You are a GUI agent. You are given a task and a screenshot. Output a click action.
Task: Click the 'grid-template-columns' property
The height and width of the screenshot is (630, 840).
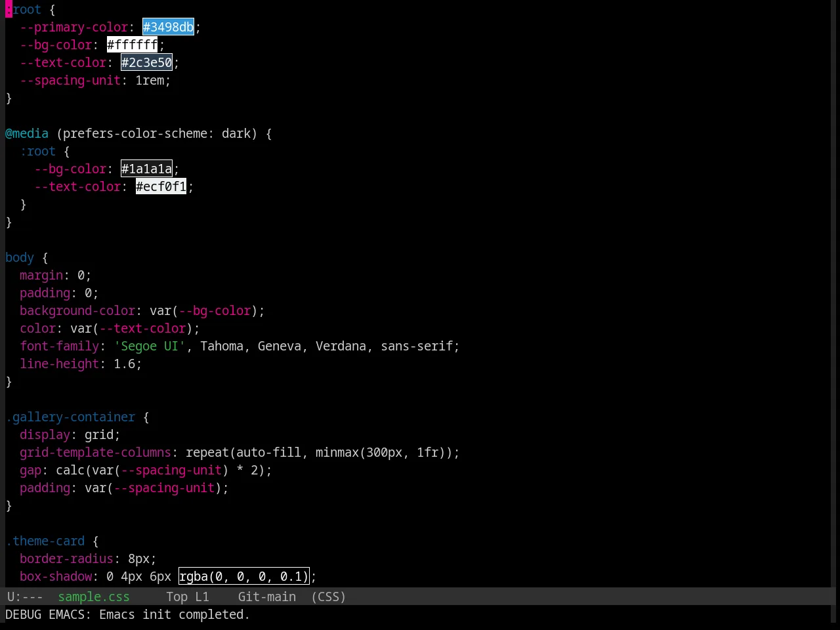(95, 452)
